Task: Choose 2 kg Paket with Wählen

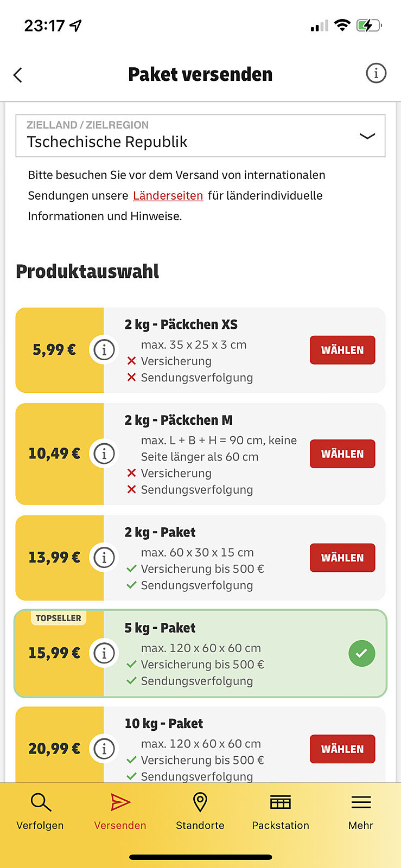Action: pyautogui.click(x=342, y=558)
